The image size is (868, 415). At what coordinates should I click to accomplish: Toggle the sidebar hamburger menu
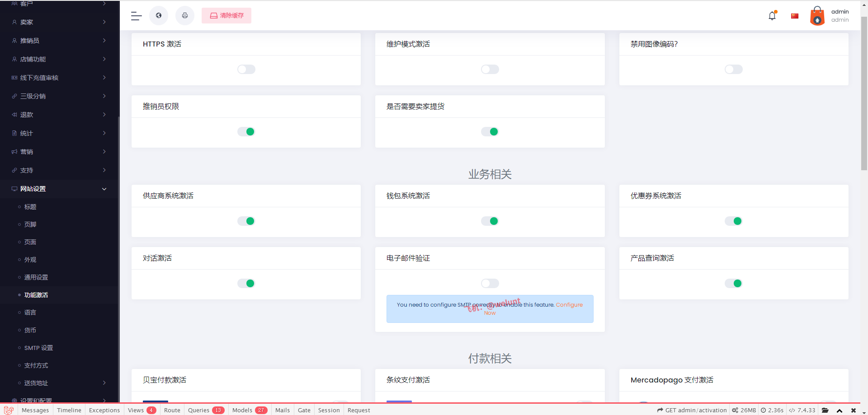click(136, 16)
